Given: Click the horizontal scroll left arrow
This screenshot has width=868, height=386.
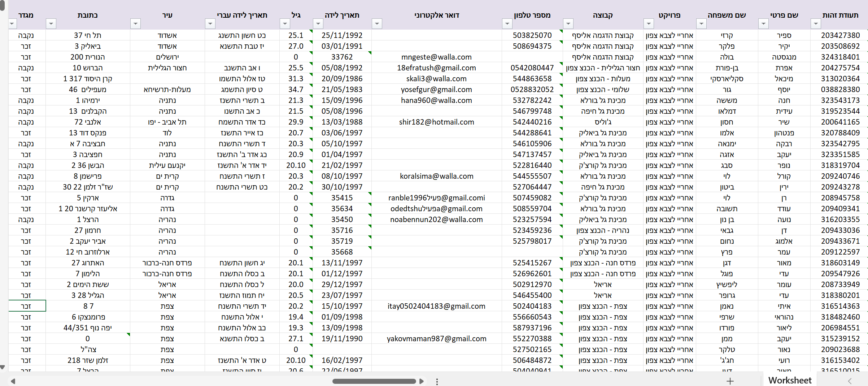Looking at the screenshot, I should click(13, 381).
